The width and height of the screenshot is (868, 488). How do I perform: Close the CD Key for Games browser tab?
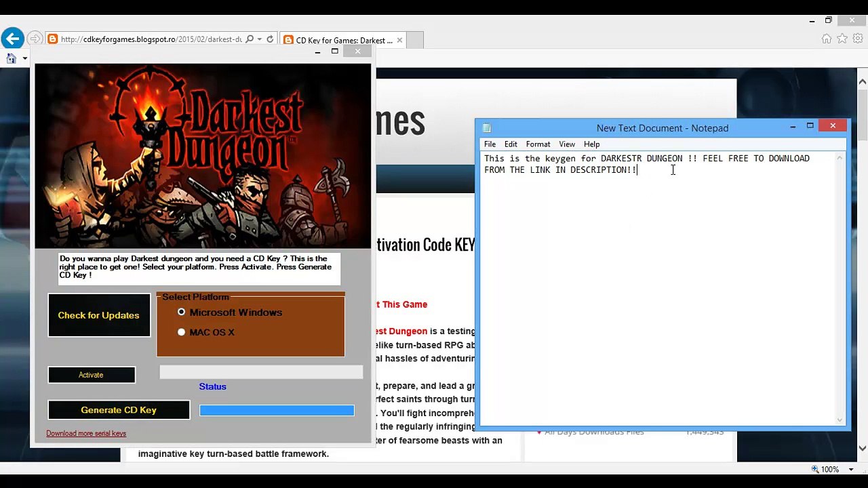[399, 40]
